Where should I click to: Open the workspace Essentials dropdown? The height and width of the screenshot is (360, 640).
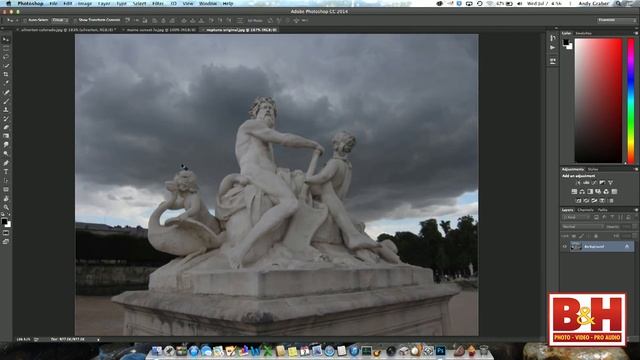(616, 20)
